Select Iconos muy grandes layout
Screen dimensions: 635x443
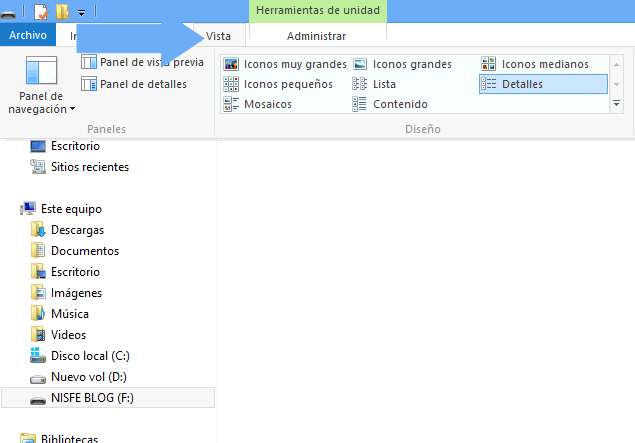(x=285, y=64)
